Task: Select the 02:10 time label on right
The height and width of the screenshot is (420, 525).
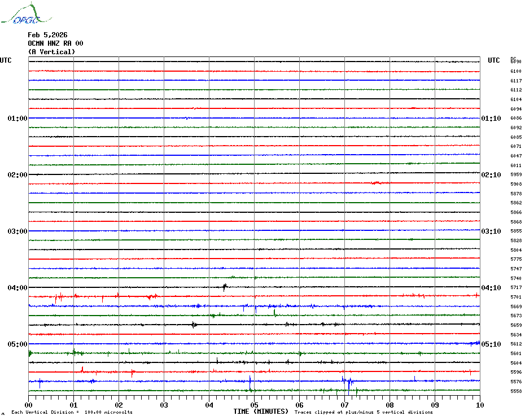Action: (491, 175)
